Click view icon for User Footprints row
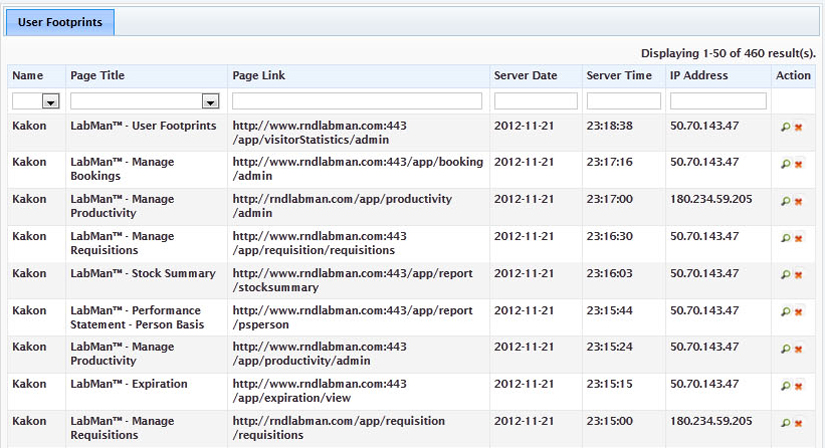This screenshot has height=448, width=825. [x=786, y=127]
